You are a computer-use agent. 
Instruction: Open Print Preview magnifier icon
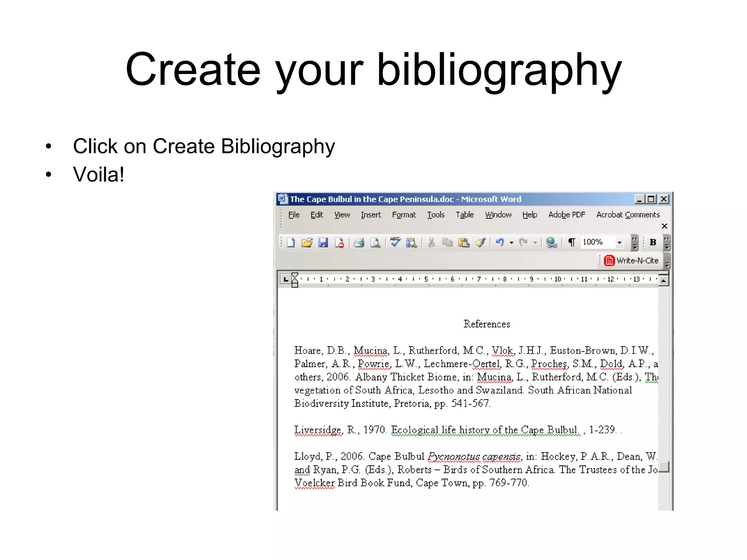[x=375, y=242]
